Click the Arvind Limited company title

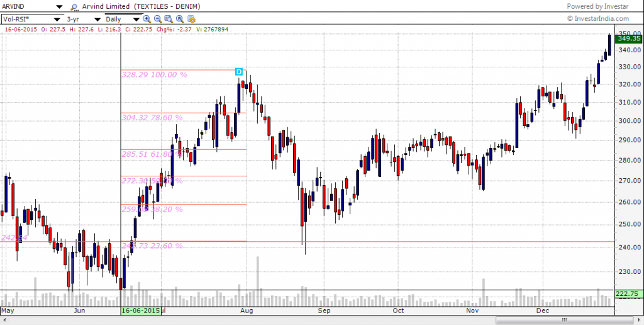coord(106,6)
